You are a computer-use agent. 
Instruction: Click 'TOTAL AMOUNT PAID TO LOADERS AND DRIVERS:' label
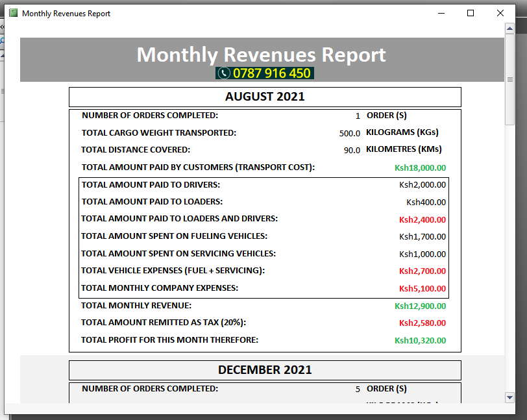(180, 219)
